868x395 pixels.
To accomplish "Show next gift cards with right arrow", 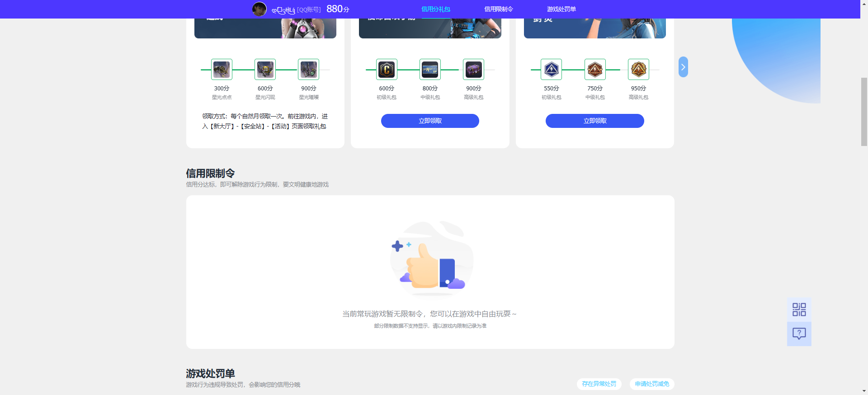I will coord(683,67).
